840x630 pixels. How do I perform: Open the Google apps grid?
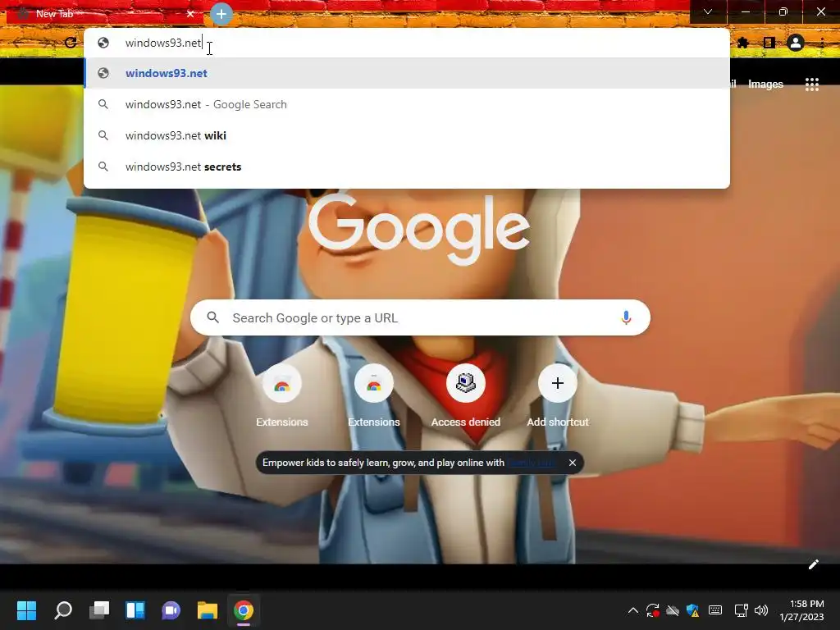coord(811,84)
